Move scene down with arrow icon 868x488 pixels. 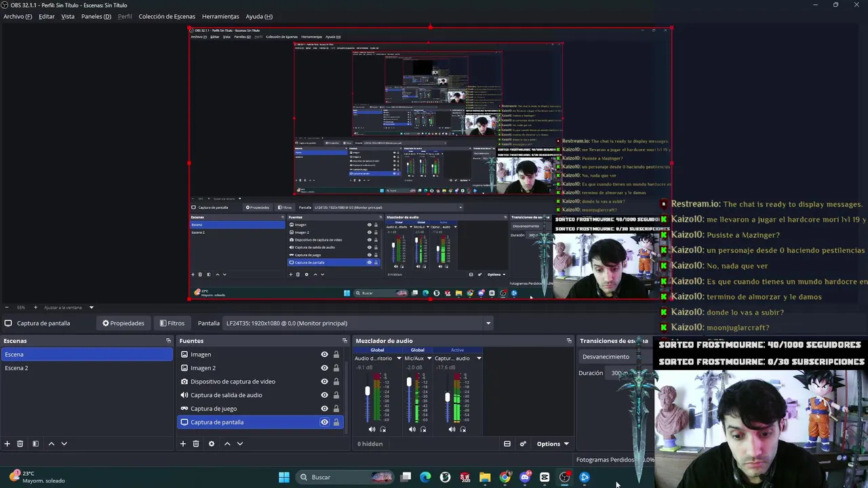tap(64, 443)
